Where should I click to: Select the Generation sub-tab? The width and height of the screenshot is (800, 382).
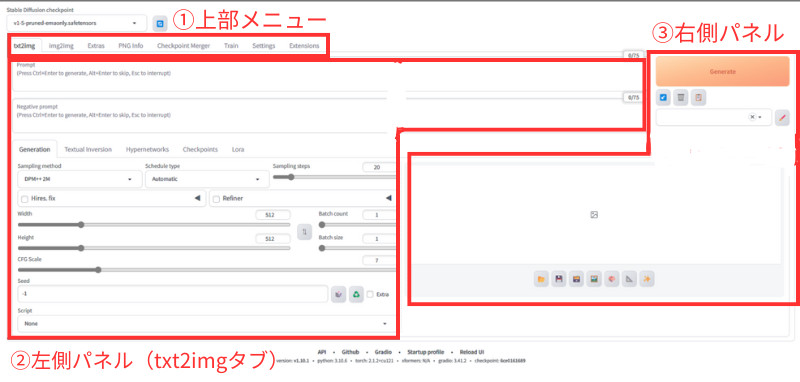click(35, 149)
